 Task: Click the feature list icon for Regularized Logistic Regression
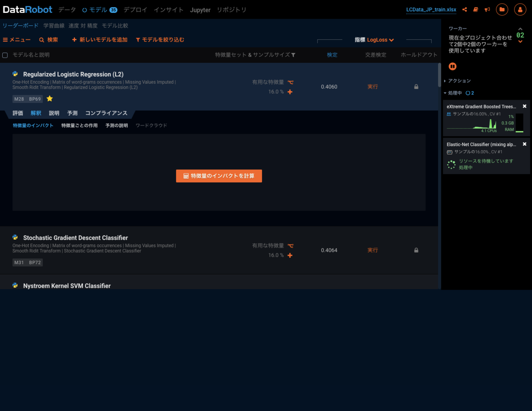tap(290, 82)
